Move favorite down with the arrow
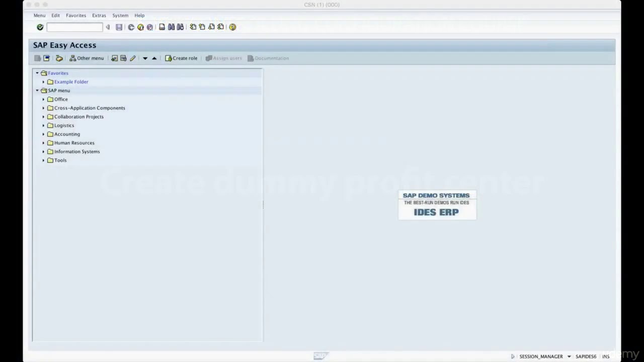The image size is (644, 362). point(145,58)
